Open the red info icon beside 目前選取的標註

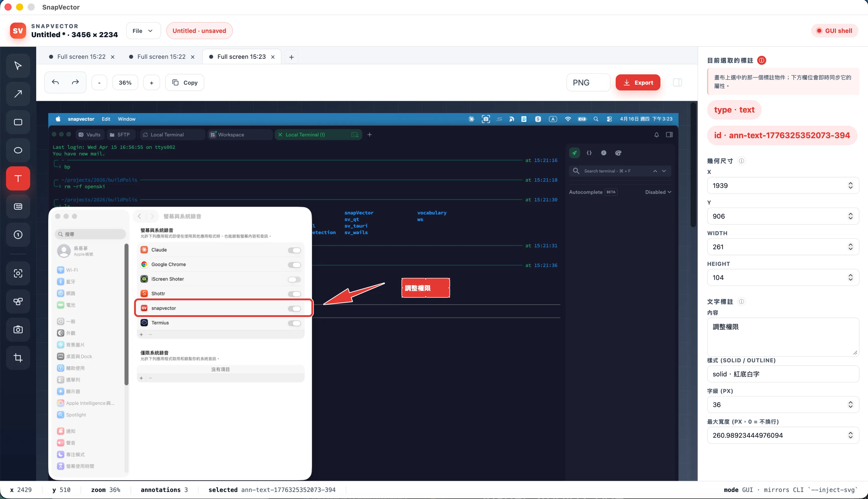click(x=761, y=60)
